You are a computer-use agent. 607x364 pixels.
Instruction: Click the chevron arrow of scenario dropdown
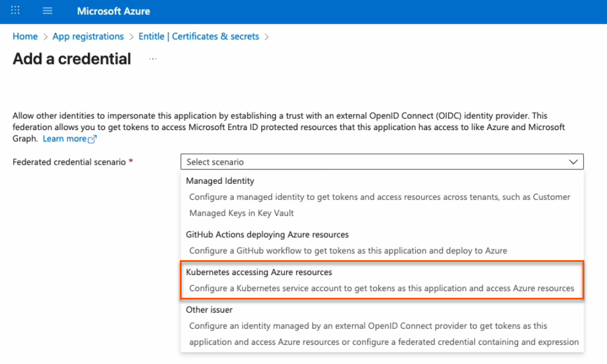(574, 162)
